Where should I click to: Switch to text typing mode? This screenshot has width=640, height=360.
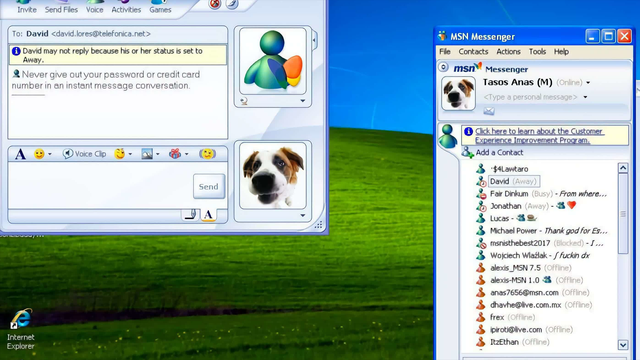click(x=209, y=214)
